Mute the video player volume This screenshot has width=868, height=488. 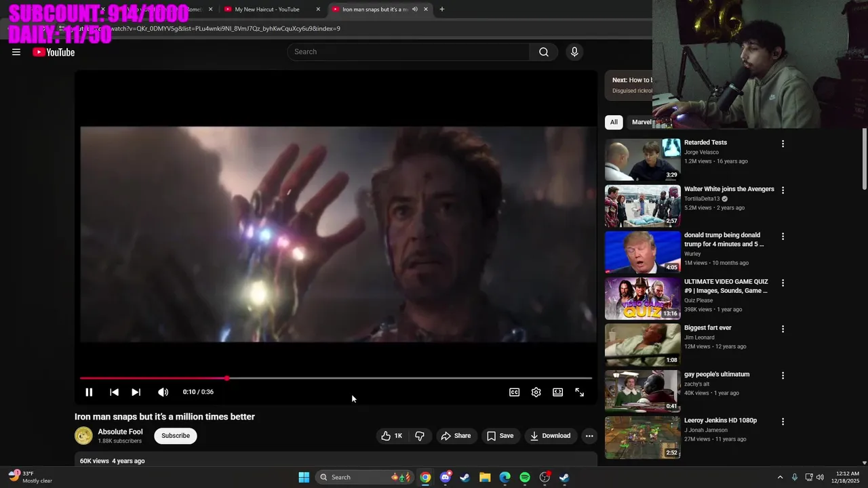(x=163, y=392)
